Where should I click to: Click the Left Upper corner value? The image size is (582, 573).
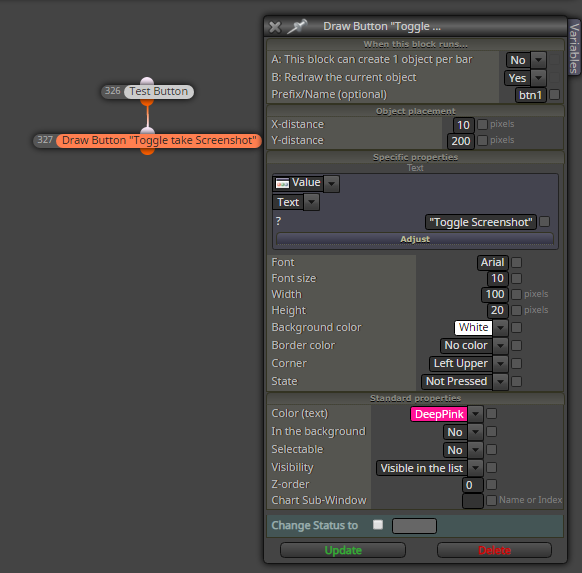click(461, 363)
